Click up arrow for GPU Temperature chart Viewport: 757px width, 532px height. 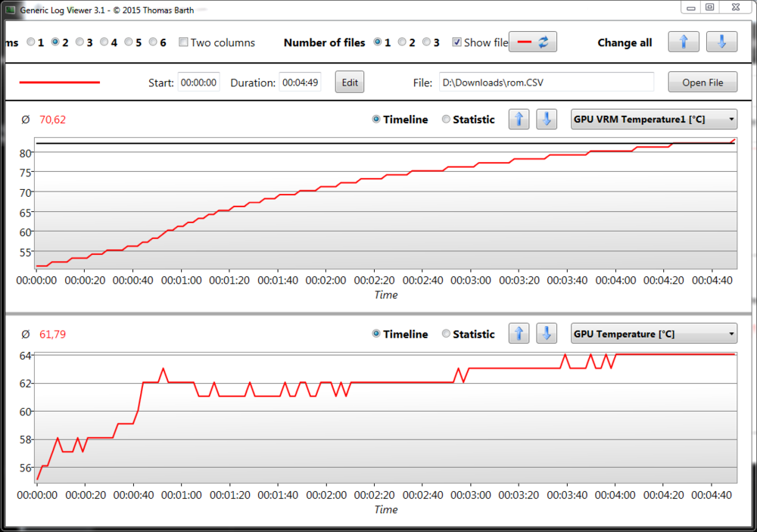coord(519,334)
